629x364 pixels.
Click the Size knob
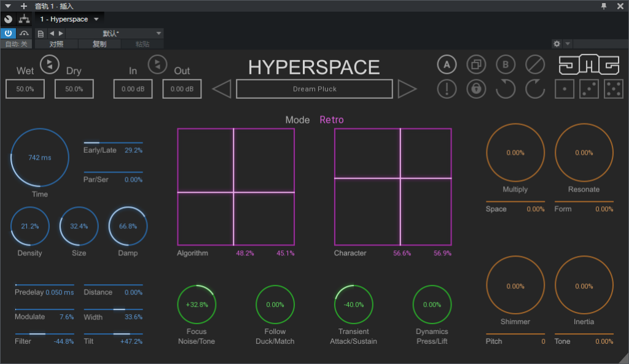click(79, 226)
